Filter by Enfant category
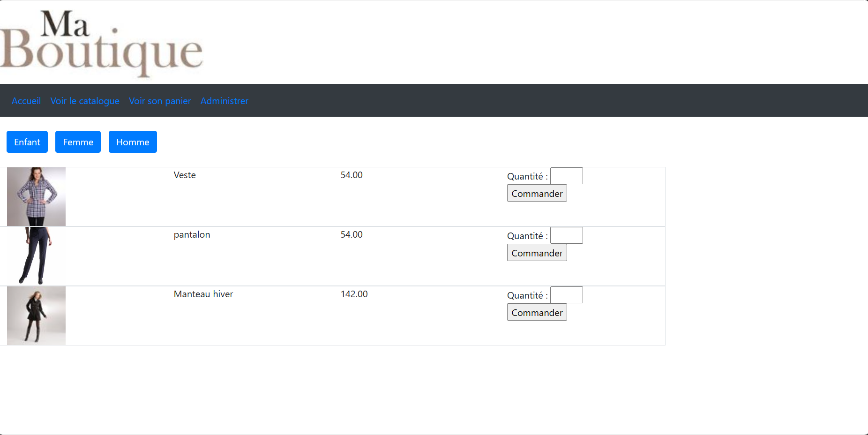 tap(27, 142)
